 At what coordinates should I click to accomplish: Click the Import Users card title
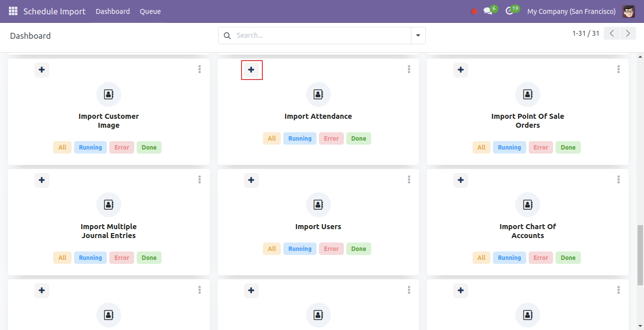pyautogui.click(x=319, y=227)
